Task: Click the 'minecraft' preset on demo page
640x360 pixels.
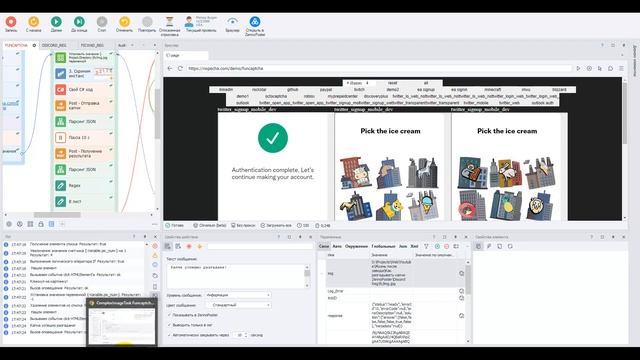Action: [493, 89]
